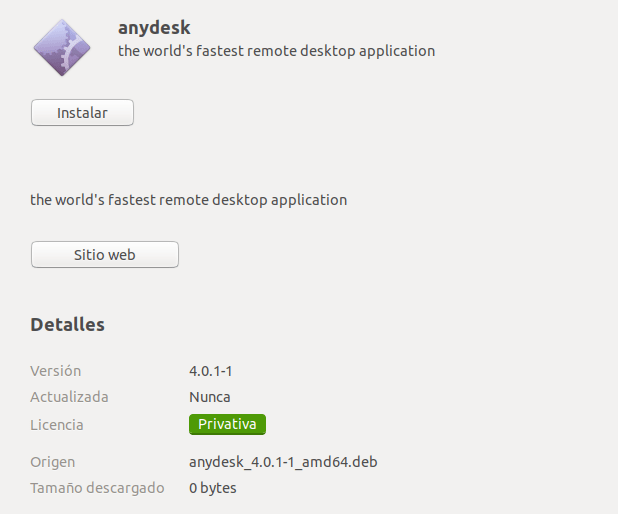Click the Actualizada label
Screen dimensions: 618x514
point(69,397)
